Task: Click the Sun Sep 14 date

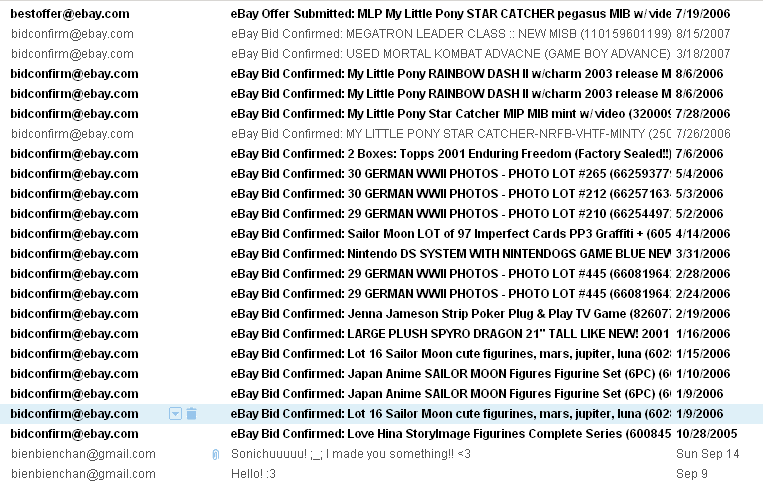Action: coord(708,454)
